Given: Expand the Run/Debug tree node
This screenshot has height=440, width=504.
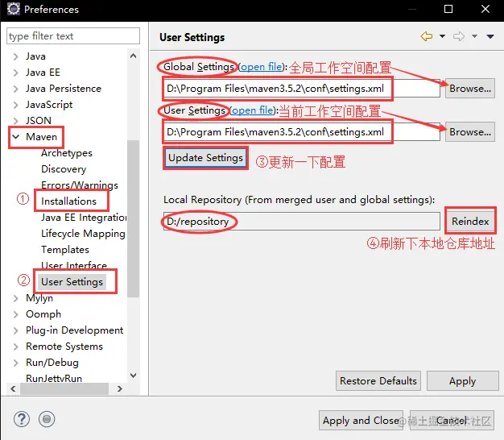Looking at the screenshot, I should pyautogui.click(x=15, y=363).
